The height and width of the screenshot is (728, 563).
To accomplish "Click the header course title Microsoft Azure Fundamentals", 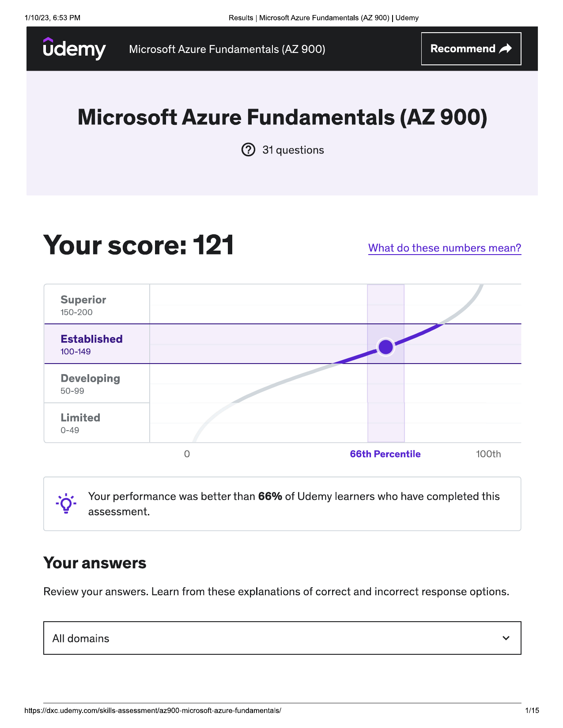I will click(x=227, y=49).
